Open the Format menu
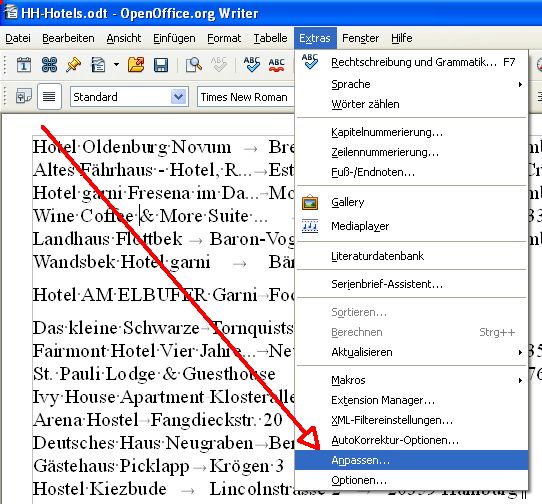Screen dimensions: 542x504 coord(224,38)
